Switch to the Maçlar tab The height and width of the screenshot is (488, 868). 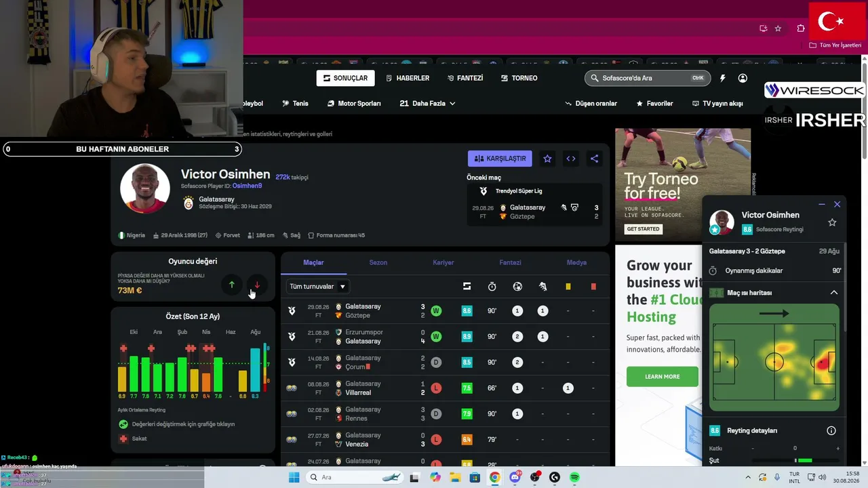pos(313,262)
